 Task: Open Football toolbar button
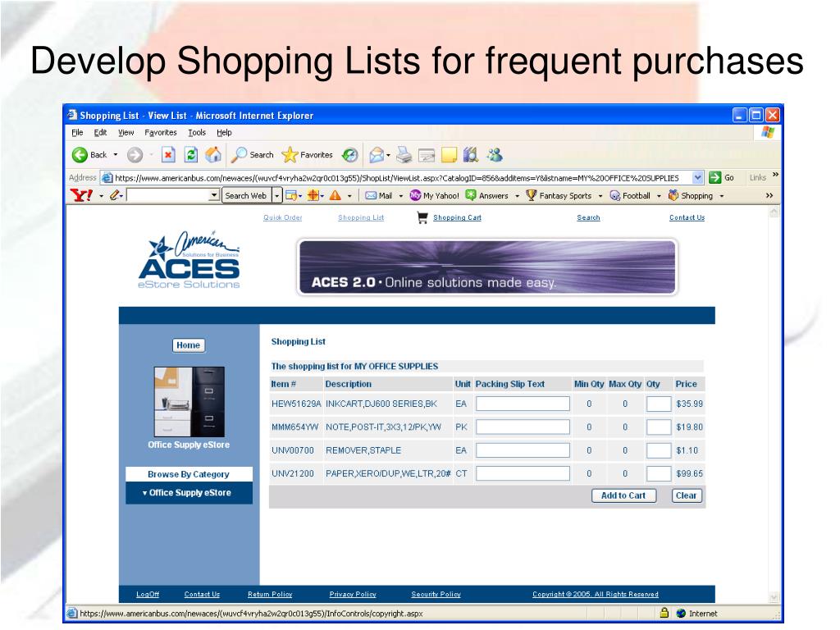coord(630,195)
